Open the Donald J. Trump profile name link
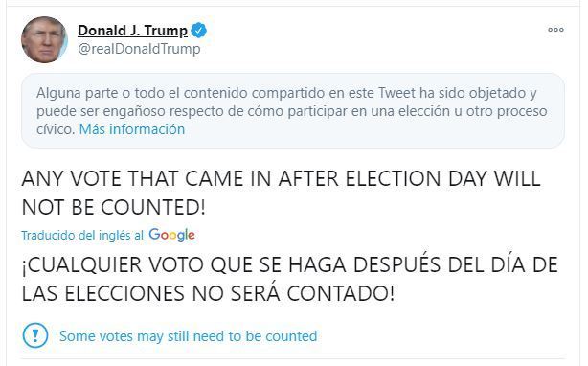 coord(132,31)
